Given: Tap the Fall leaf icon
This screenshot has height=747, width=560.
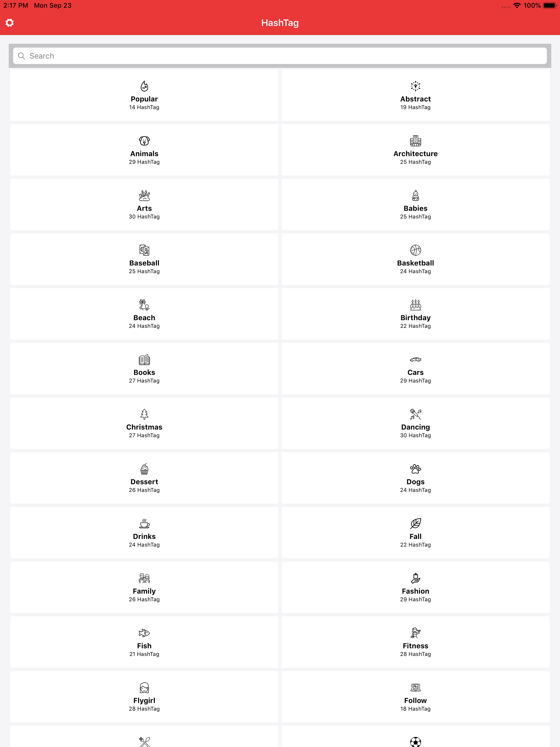Looking at the screenshot, I should coord(415,524).
